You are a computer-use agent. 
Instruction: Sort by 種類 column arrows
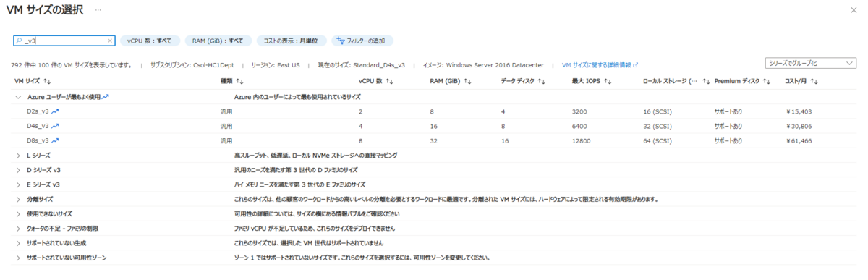click(239, 82)
